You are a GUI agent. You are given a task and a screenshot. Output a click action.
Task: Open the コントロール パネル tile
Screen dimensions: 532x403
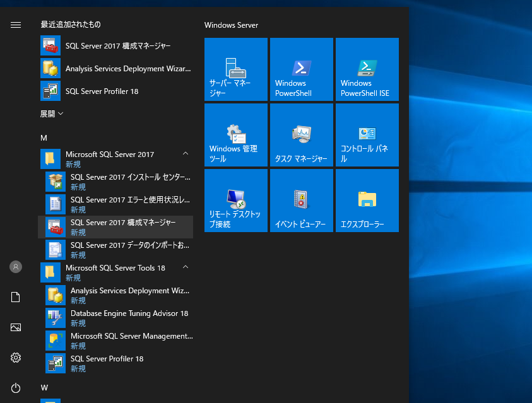367,135
